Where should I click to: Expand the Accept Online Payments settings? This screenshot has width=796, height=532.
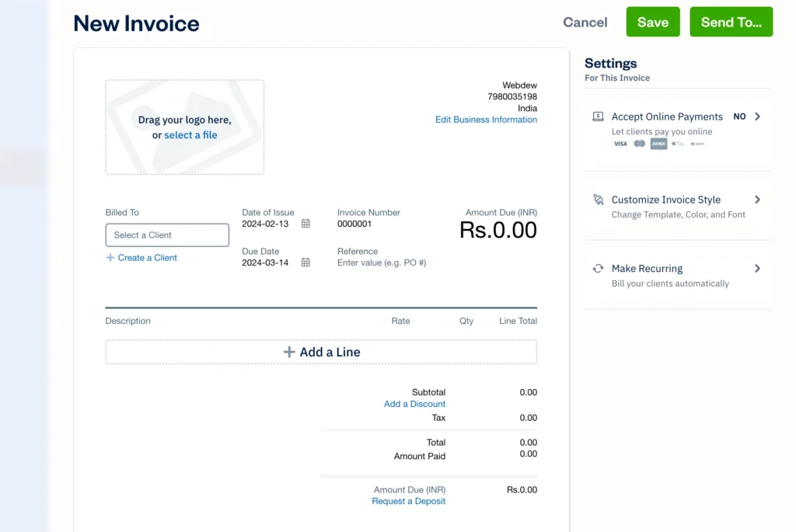(x=756, y=116)
